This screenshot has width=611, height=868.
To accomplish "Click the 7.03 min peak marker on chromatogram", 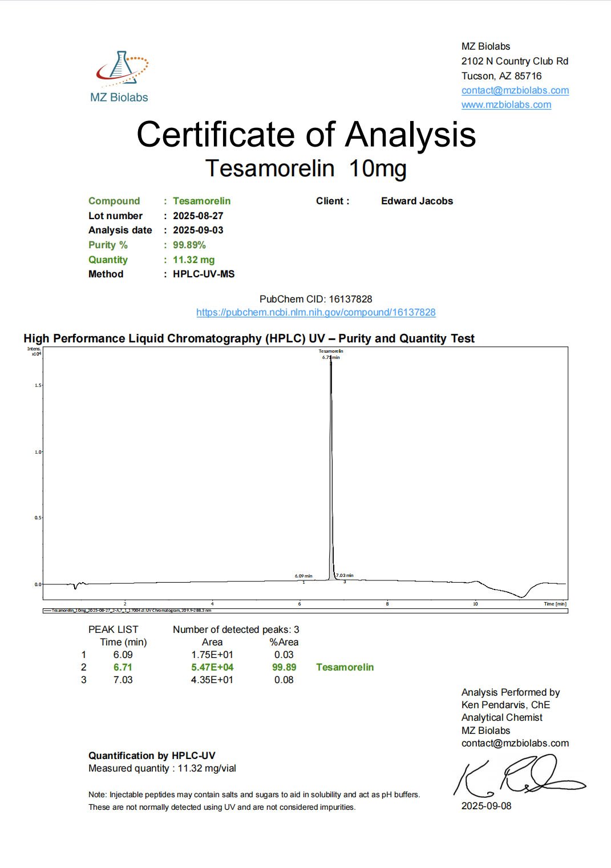I will pos(345,576).
